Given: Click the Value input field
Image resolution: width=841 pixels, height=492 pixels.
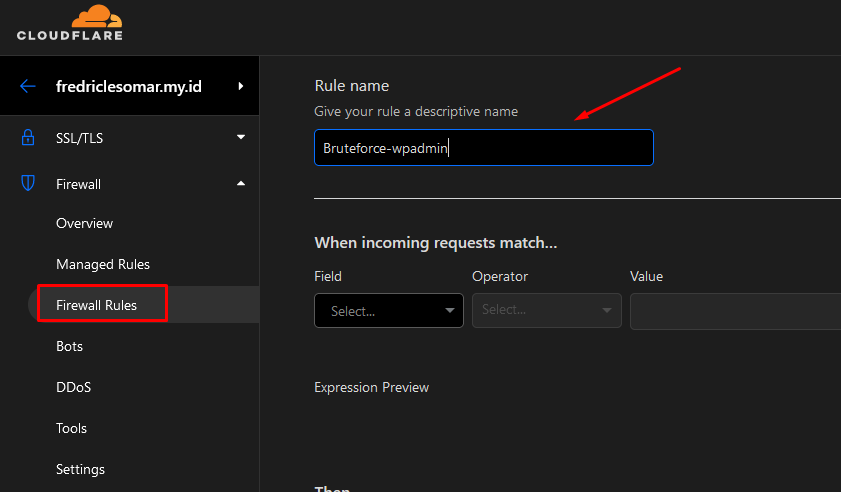Looking at the screenshot, I should point(735,311).
